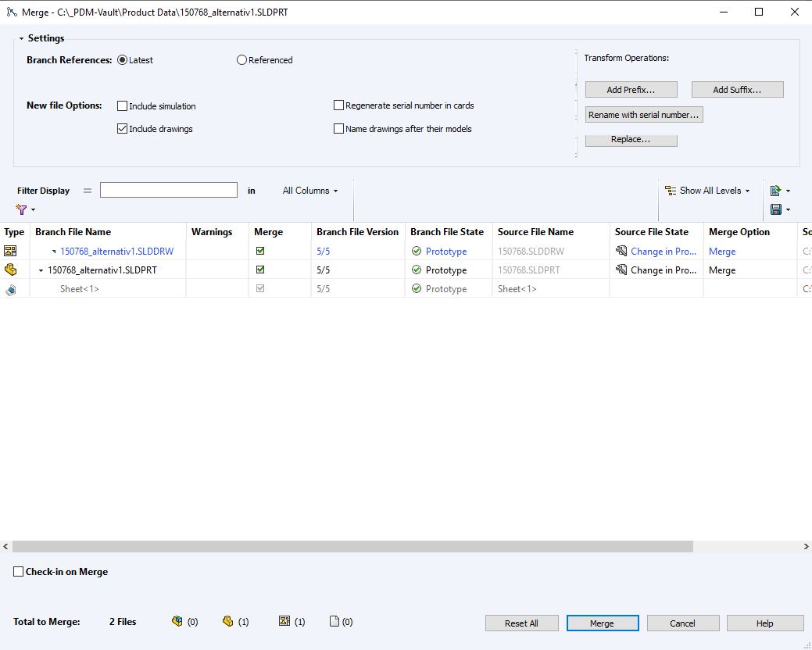Click into the Filter Display text field
Image resolution: width=812 pixels, height=650 pixels.
click(168, 190)
